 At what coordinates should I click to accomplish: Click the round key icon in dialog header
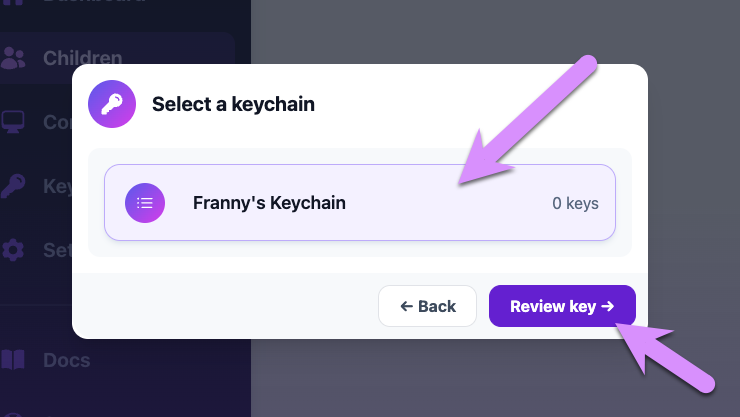112,104
